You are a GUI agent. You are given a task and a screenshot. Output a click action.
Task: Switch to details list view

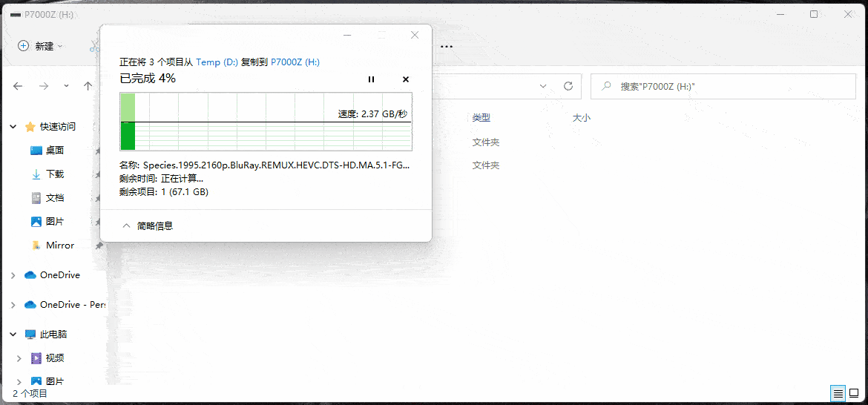tap(838, 394)
